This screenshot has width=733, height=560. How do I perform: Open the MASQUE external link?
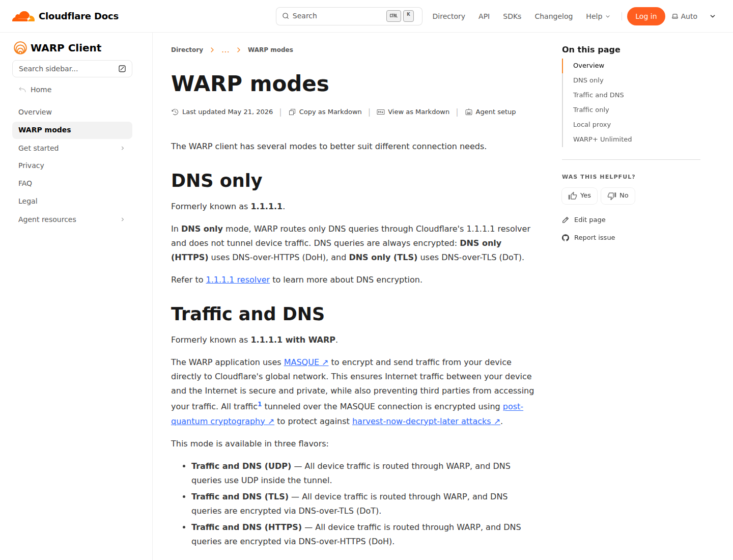[x=306, y=362]
